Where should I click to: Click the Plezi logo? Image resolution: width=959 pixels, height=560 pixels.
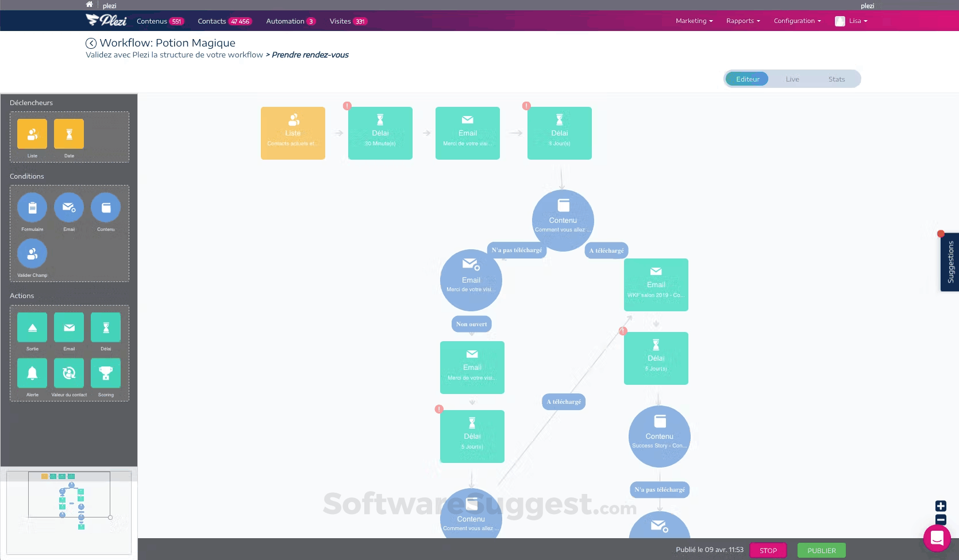[x=106, y=21]
